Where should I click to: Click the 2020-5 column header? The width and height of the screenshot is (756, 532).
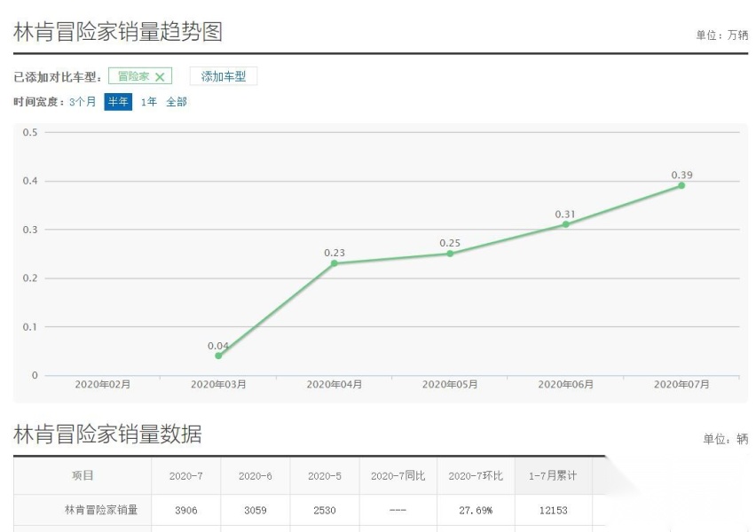pos(325,476)
